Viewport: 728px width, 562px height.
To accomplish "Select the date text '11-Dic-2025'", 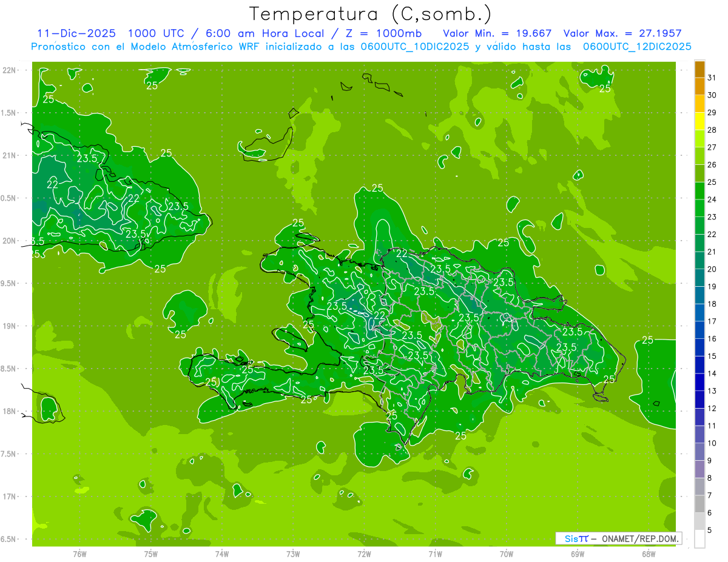I will coord(76,33).
